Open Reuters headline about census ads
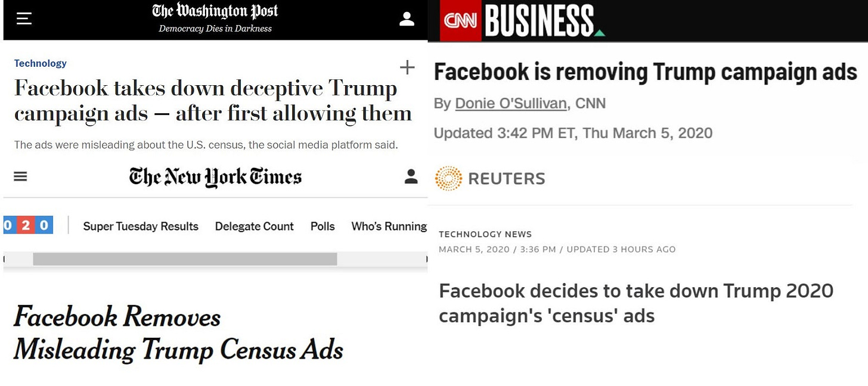This screenshot has width=868, height=386. click(636, 303)
